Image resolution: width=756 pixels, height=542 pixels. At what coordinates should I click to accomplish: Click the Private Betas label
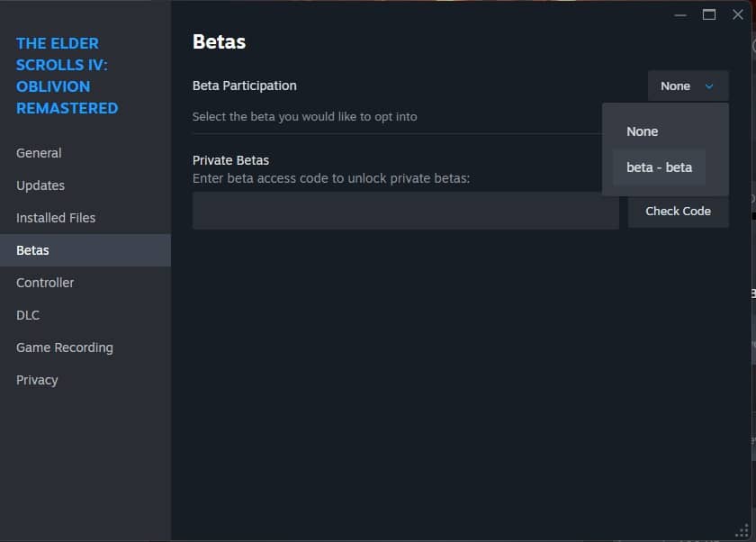pos(230,160)
